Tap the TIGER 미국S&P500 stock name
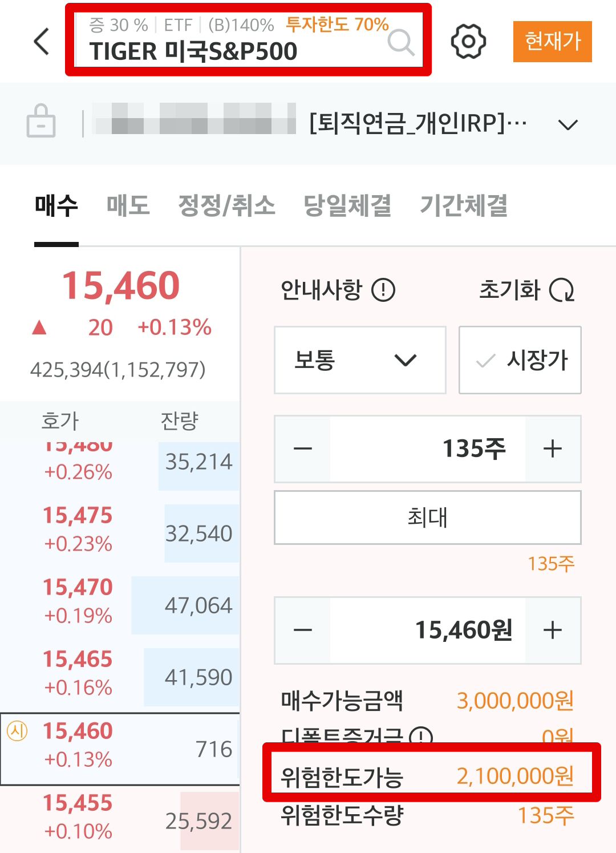This screenshot has width=616, height=853. [x=193, y=51]
